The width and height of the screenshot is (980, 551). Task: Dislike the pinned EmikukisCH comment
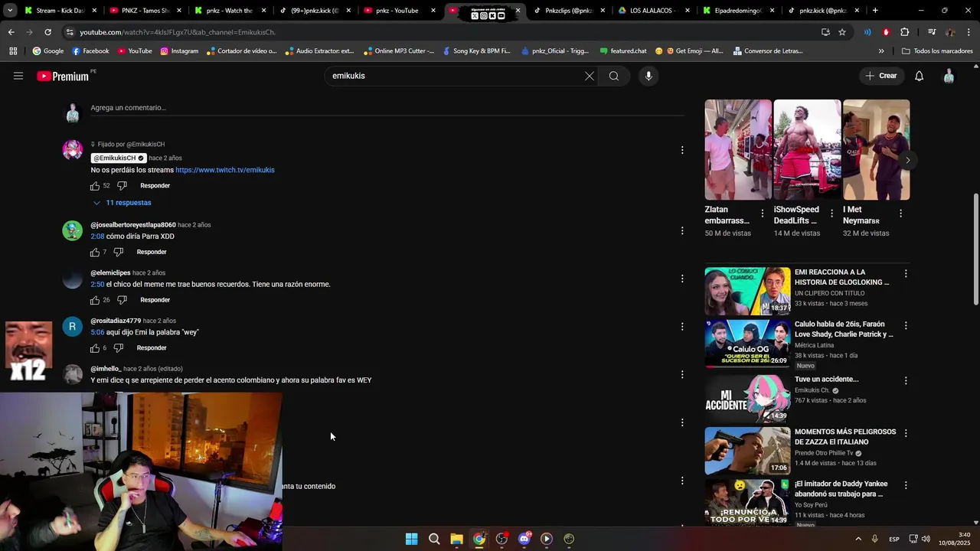pos(122,186)
